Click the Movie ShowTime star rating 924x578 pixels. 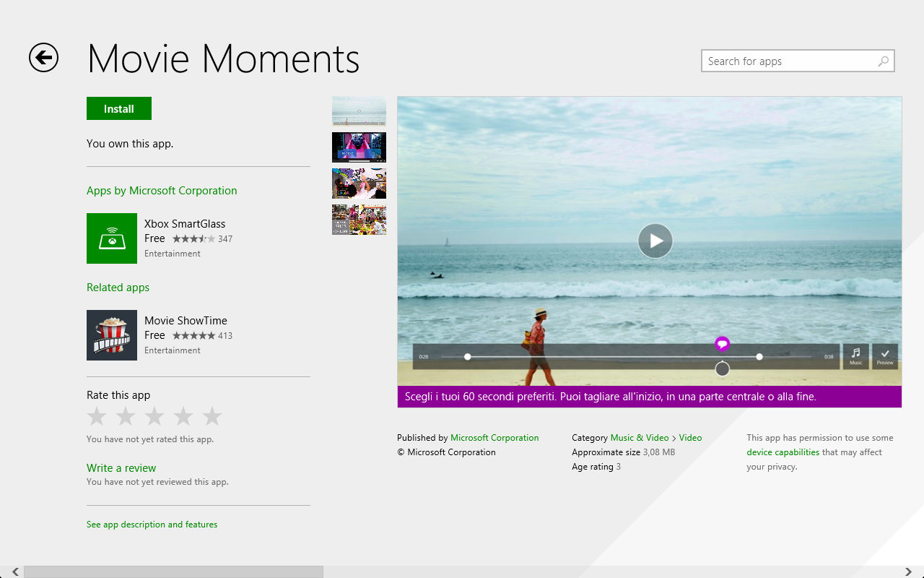coord(193,335)
